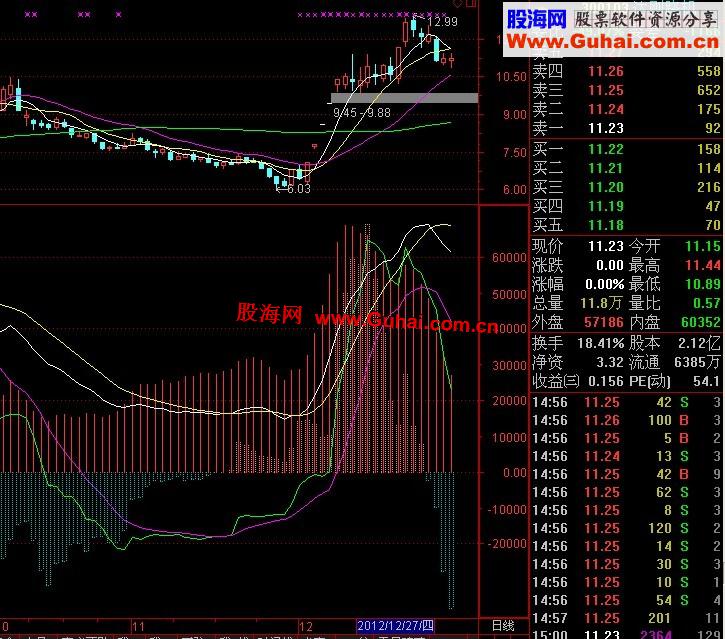Select the 6.03 low price label
725x639 pixels.
[x=299, y=189]
